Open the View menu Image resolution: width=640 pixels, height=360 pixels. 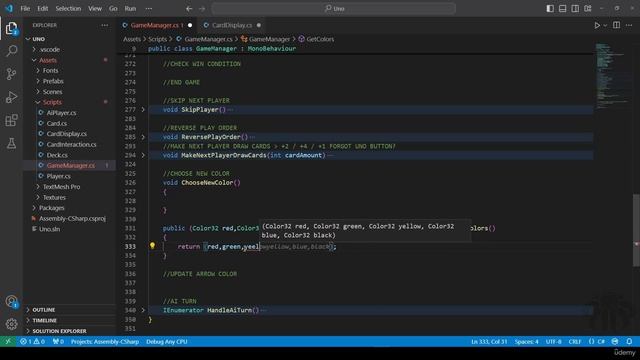[95, 8]
